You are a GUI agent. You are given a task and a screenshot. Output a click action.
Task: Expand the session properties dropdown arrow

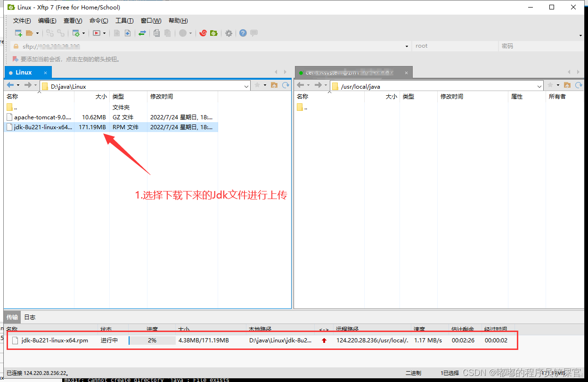pyautogui.click(x=84, y=33)
